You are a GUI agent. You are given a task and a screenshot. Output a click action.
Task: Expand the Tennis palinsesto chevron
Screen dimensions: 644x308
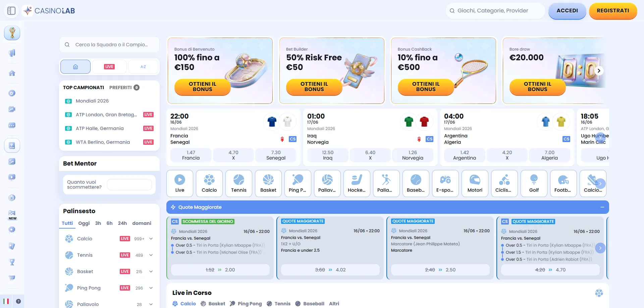[x=151, y=255]
